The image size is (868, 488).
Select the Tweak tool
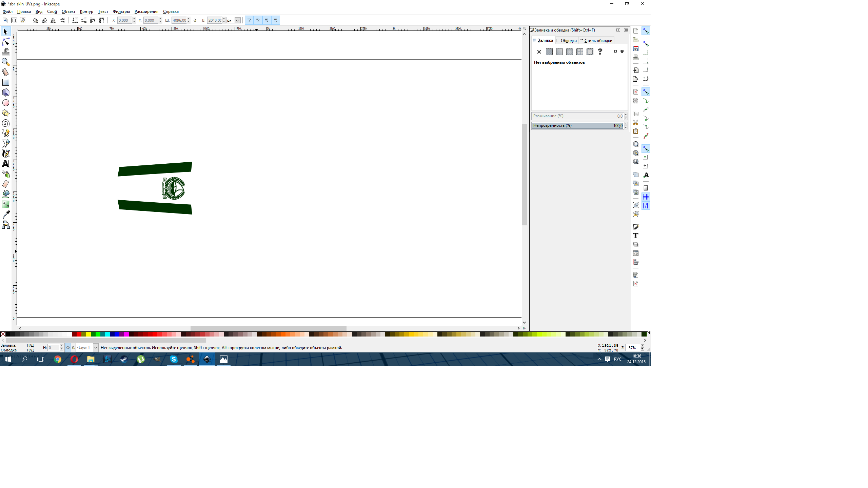click(5, 52)
